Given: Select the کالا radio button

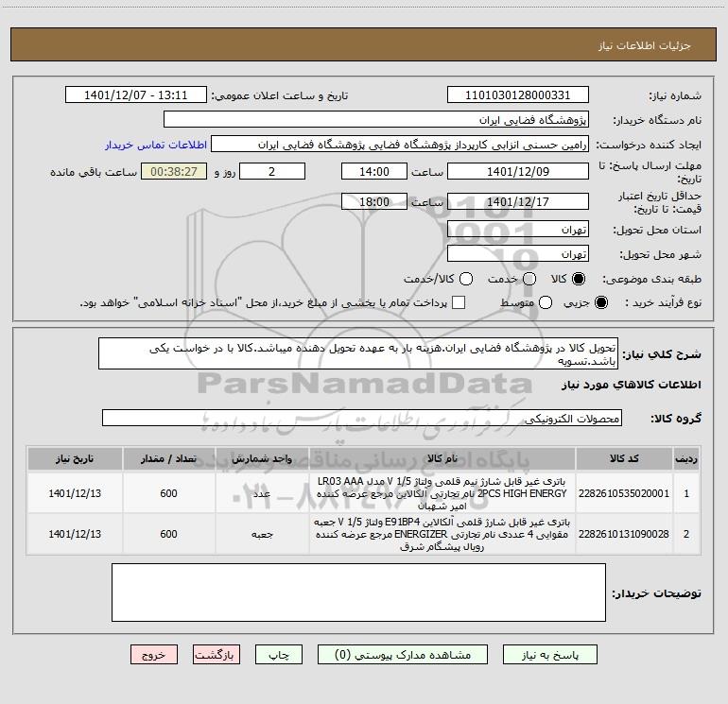Looking at the screenshot, I should tap(579, 279).
